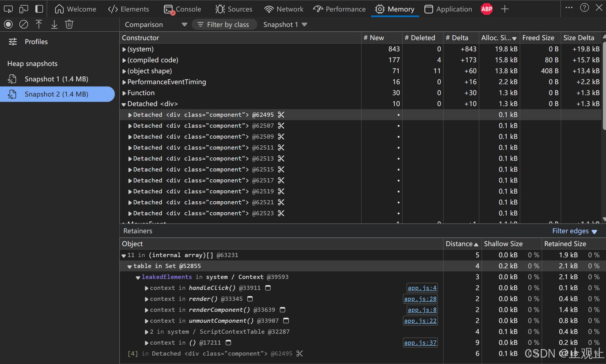
Task: Click function icon beside unmountComponent() @33907
Action: pos(286,321)
